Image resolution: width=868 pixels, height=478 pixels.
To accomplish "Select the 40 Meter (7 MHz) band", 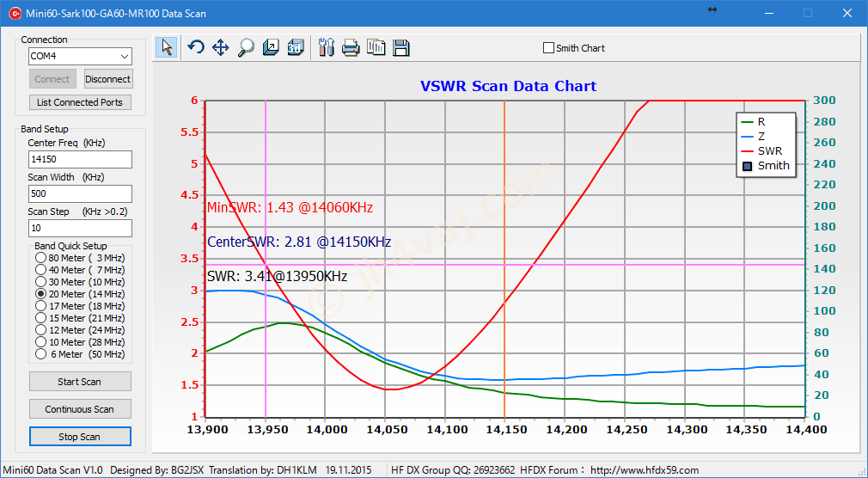I will click(41, 270).
